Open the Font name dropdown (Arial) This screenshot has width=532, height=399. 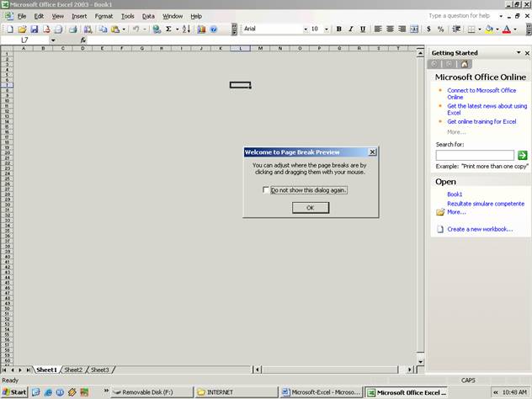point(306,29)
